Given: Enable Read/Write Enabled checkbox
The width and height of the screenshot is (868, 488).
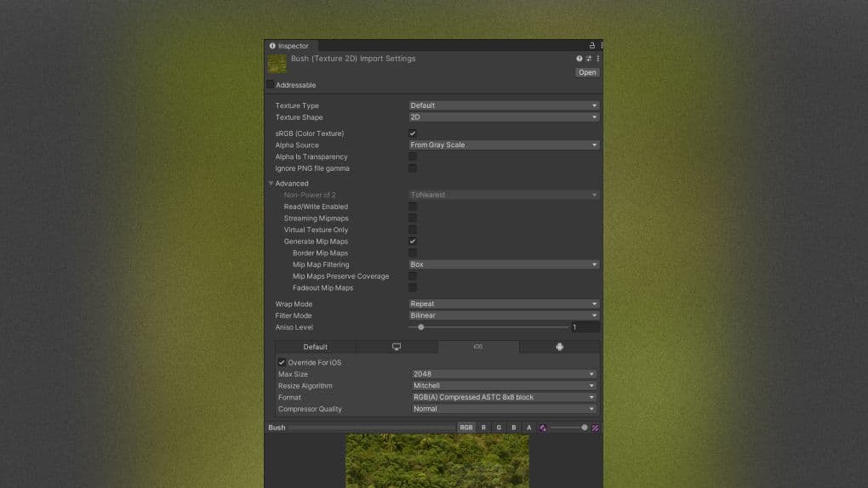Looking at the screenshot, I should 413,207.
